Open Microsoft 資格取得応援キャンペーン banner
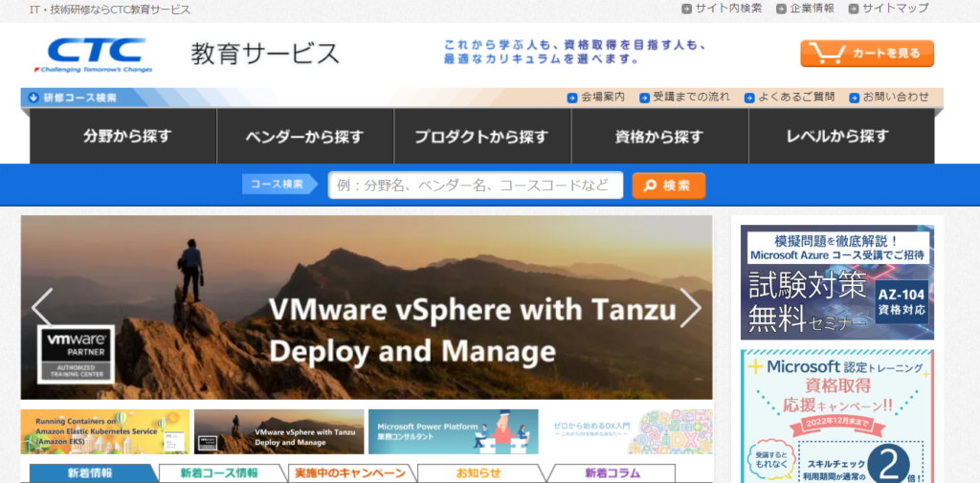Image resolution: width=980 pixels, height=483 pixels. point(837,416)
